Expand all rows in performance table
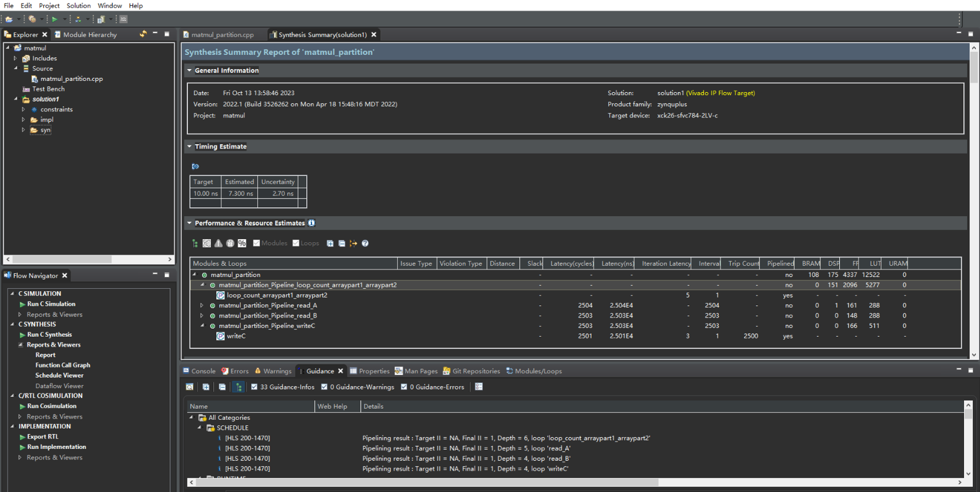 pyautogui.click(x=330, y=243)
